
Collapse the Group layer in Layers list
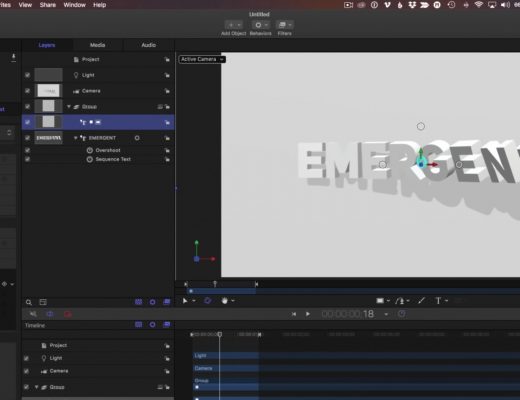tap(69, 106)
